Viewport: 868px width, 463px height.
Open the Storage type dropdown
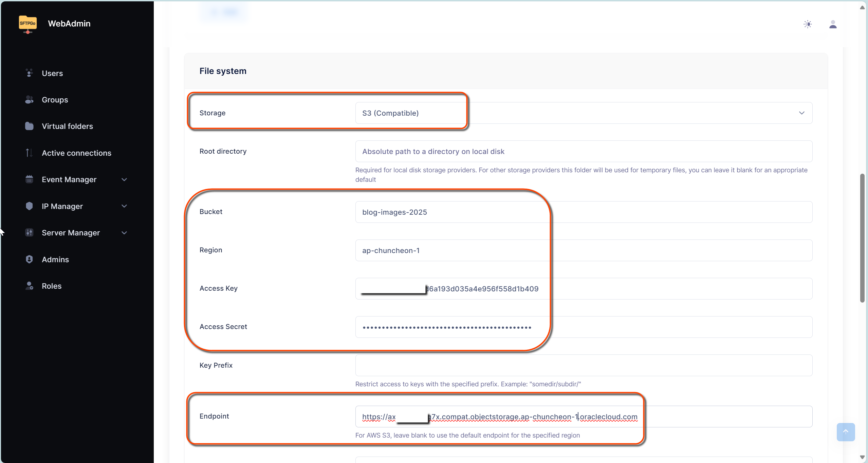(x=801, y=113)
